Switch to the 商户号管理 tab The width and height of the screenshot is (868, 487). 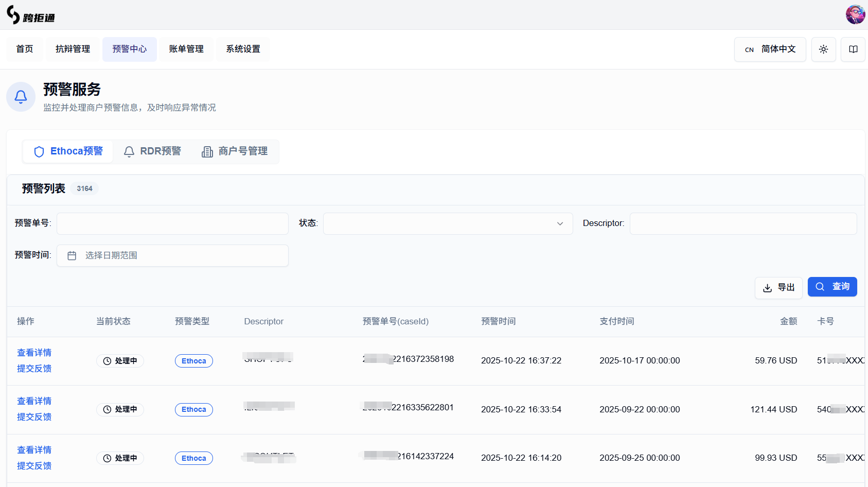[235, 151]
